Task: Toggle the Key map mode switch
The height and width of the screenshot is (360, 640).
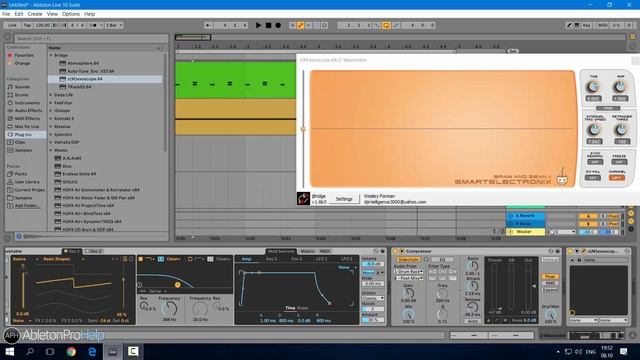Action: 587,25
